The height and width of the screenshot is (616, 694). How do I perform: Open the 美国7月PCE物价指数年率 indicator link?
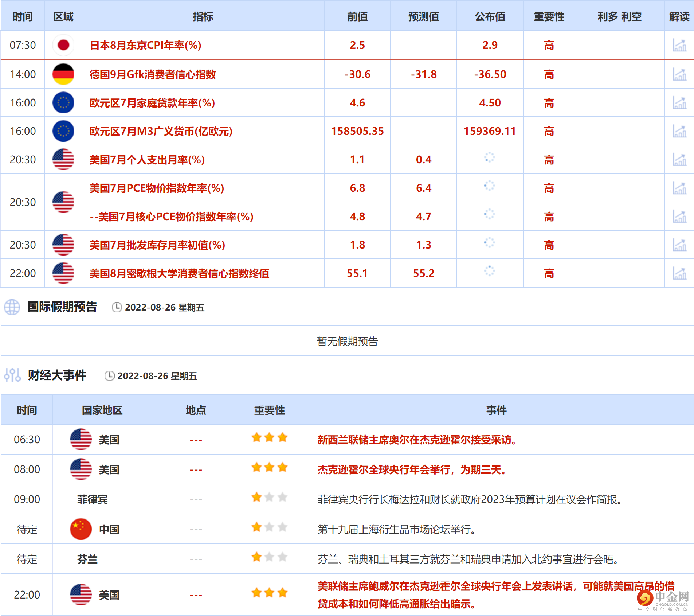[x=153, y=188]
